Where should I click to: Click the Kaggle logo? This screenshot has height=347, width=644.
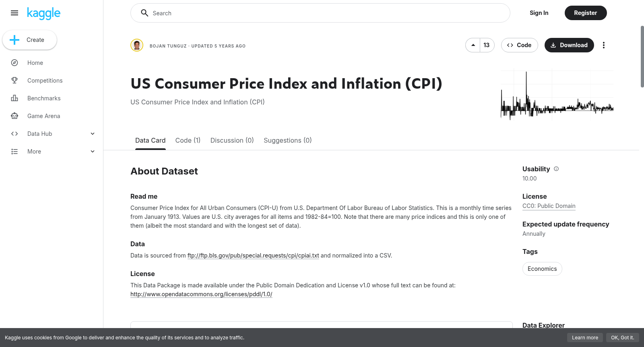pyautogui.click(x=43, y=13)
